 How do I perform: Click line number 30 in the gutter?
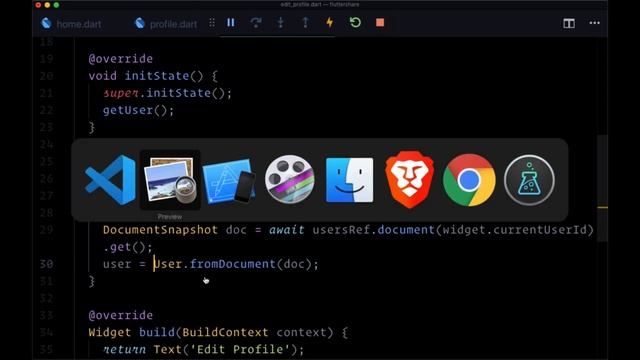46,264
